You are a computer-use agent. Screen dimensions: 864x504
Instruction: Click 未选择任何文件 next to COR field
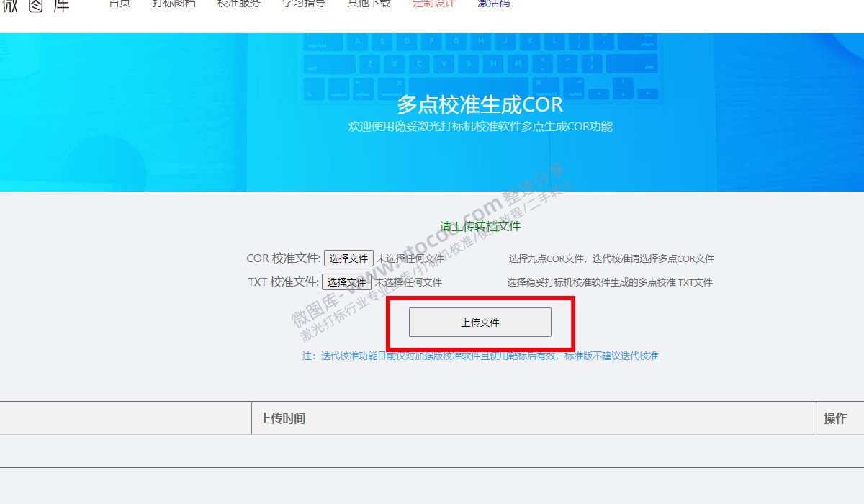(408, 258)
